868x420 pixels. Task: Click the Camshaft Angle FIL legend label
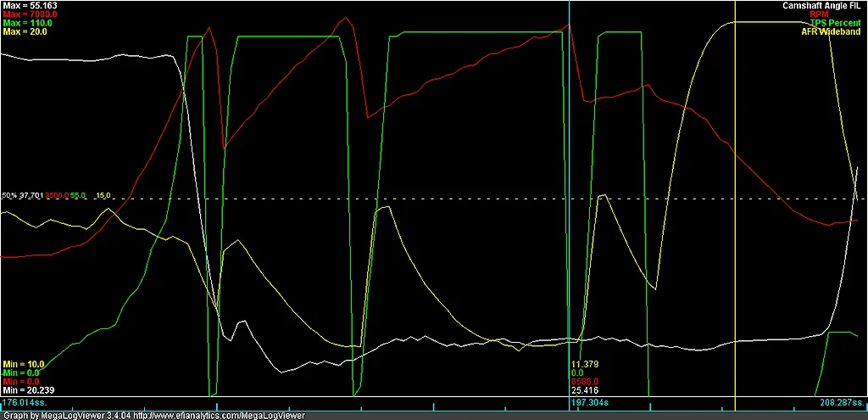tap(821, 6)
